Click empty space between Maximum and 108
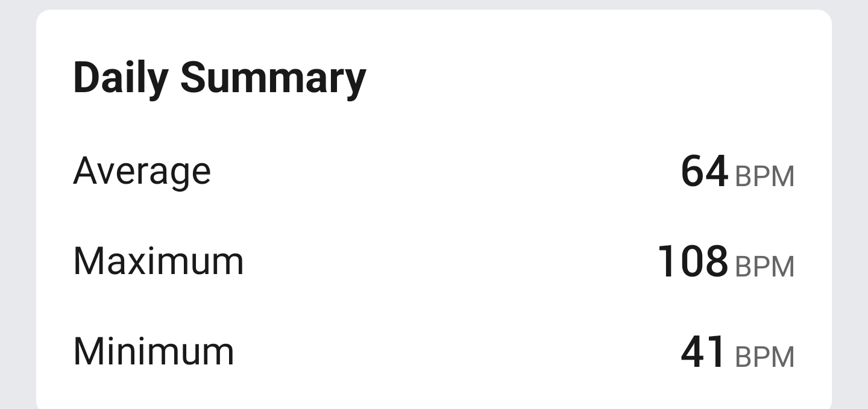This screenshot has height=409, width=868. coord(446,262)
